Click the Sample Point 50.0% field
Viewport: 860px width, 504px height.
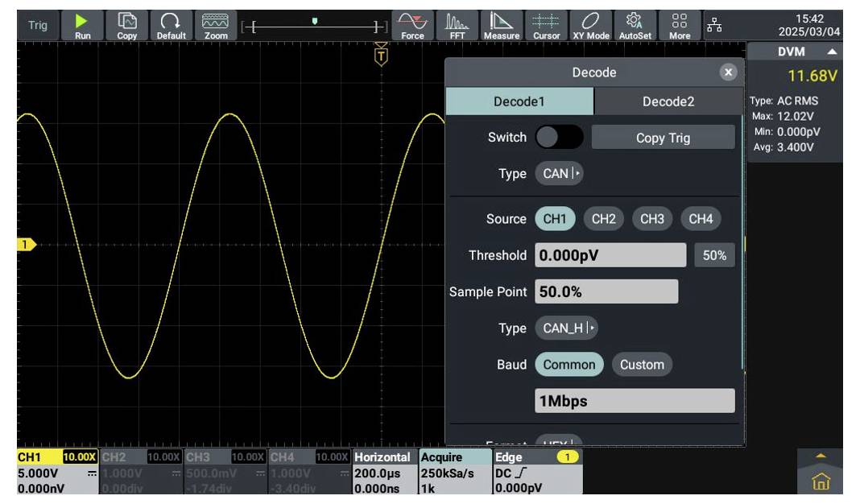tap(606, 292)
